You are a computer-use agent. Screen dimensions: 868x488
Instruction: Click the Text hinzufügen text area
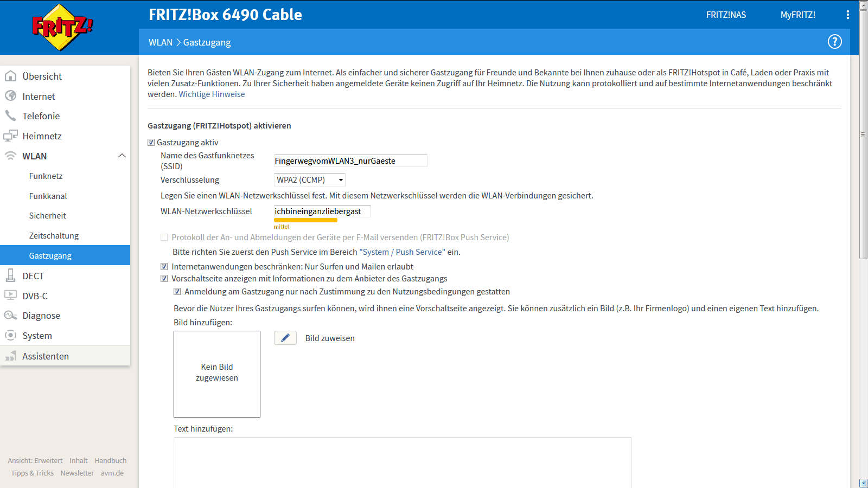pyautogui.click(x=403, y=463)
